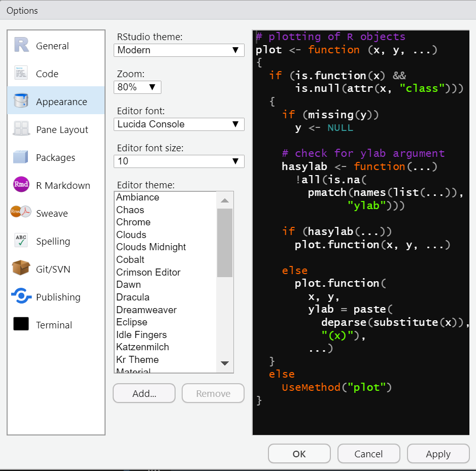Click the Cancel button

click(368, 454)
